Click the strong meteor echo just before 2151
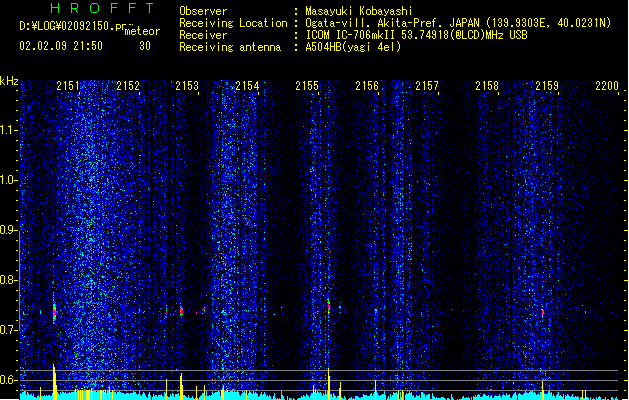The height and width of the screenshot is (400, 629). tap(55, 311)
